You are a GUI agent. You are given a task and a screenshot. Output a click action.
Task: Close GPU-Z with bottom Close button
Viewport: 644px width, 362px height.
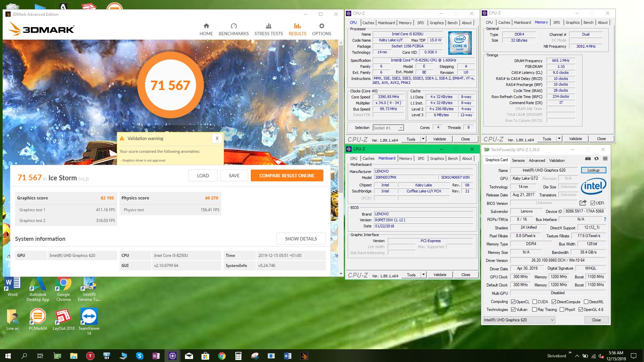click(596, 320)
